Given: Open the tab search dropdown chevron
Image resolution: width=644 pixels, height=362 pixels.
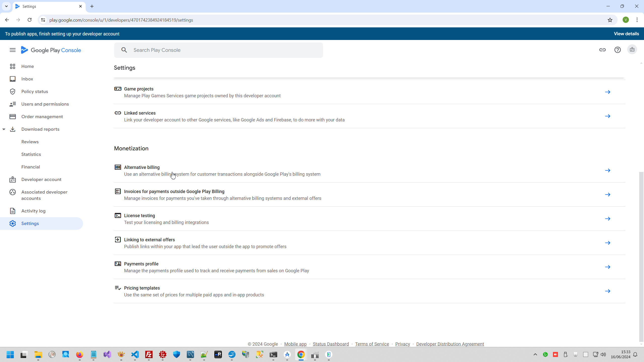Looking at the screenshot, I should click(x=6, y=6).
